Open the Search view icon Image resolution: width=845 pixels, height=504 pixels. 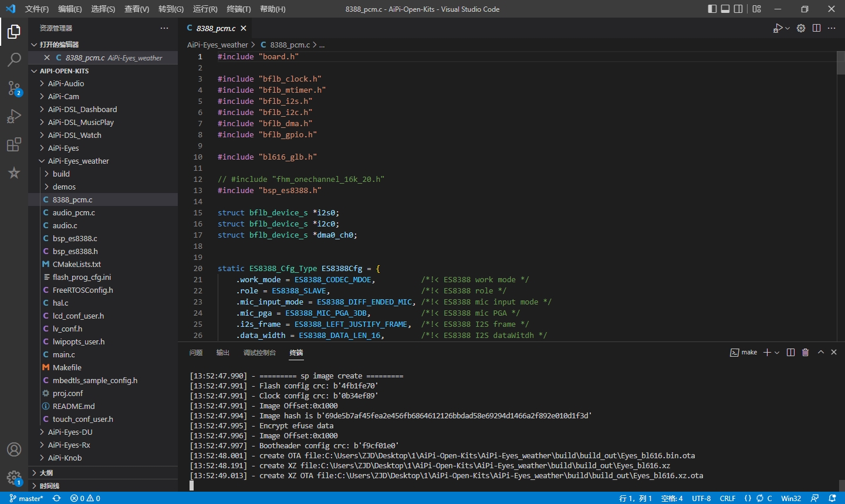[14, 59]
